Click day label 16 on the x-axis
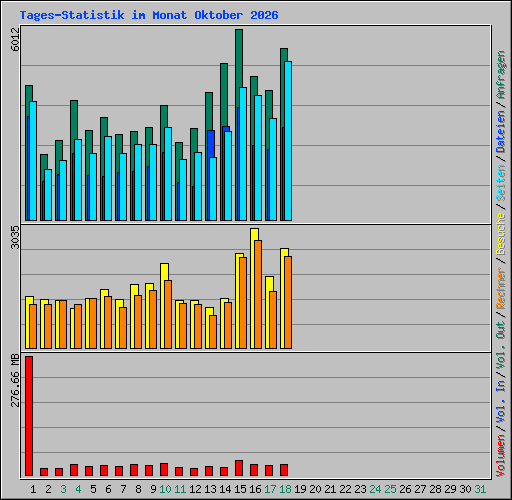 coord(255,489)
